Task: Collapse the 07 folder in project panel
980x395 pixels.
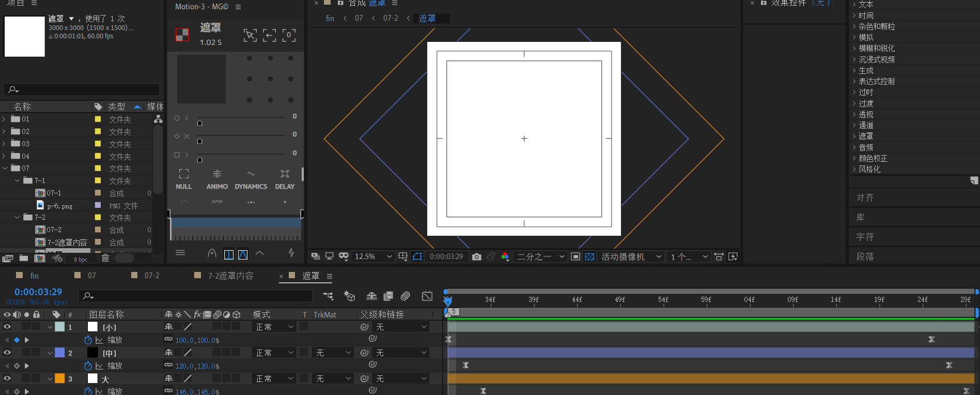Action: (x=5, y=168)
